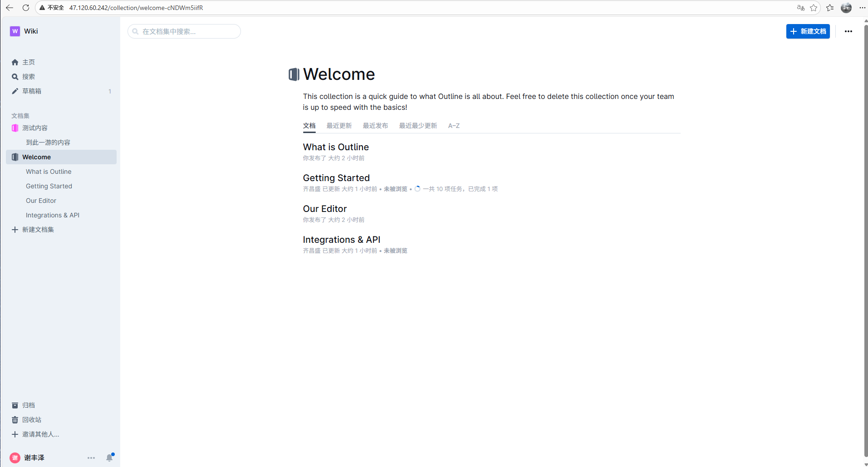
Task: Click the 在文档集中搜索 search field
Action: [184, 31]
